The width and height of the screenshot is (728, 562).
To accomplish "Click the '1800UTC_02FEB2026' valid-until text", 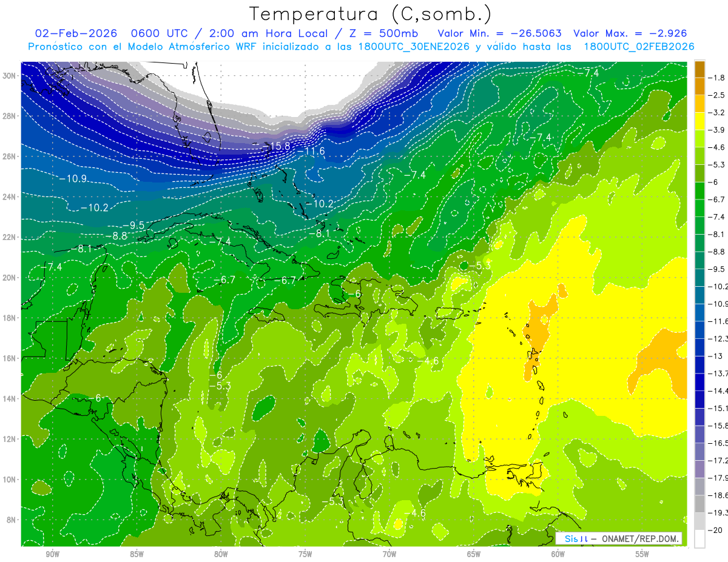I will 639,47.
